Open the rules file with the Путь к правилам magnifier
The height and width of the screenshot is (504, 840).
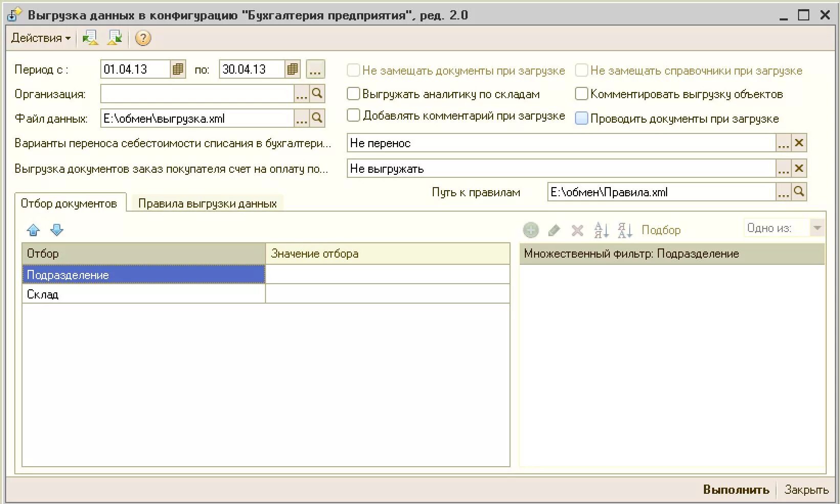click(799, 192)
